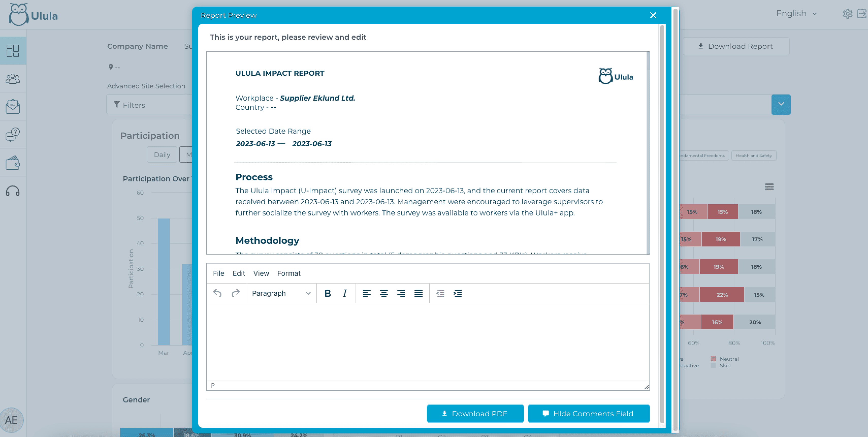Open the Edit menu in the editor
The width and height of the screenshot is (868, 437).
238,273
